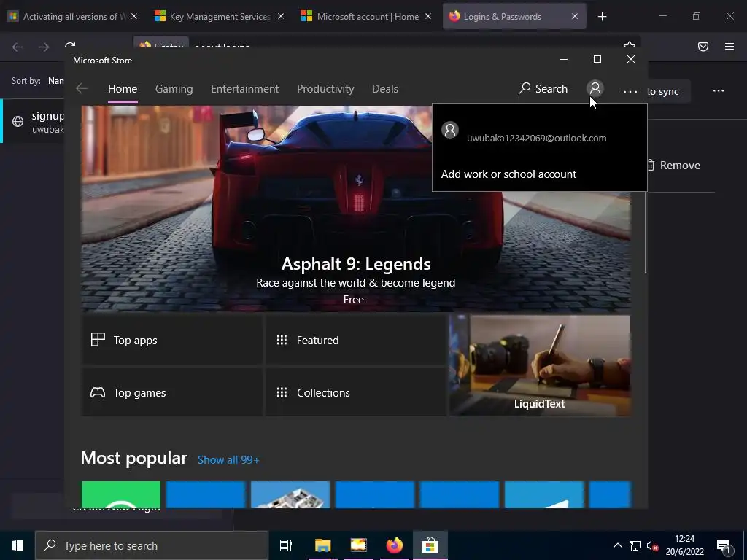Choose Add work or school account

pos(508,174)
